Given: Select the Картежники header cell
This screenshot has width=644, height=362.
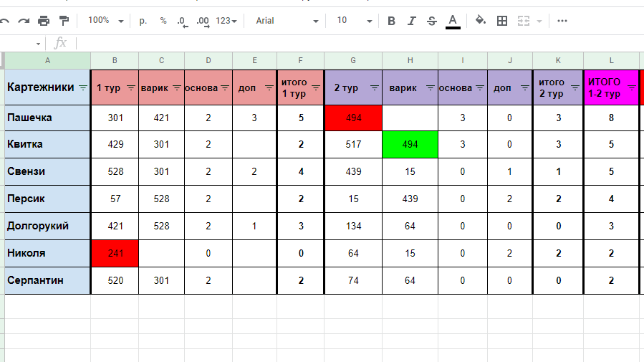Looking at the screenshot, I should [x=48, y=87].
